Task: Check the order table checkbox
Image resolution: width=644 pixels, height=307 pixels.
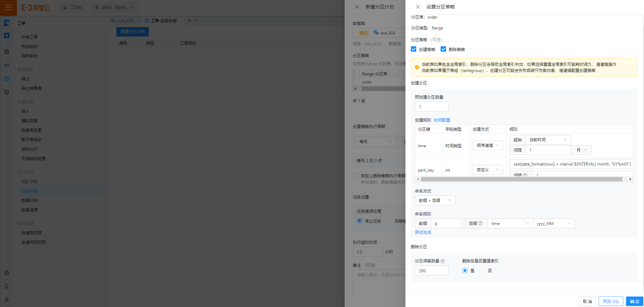Action: (x=355, y=82)
